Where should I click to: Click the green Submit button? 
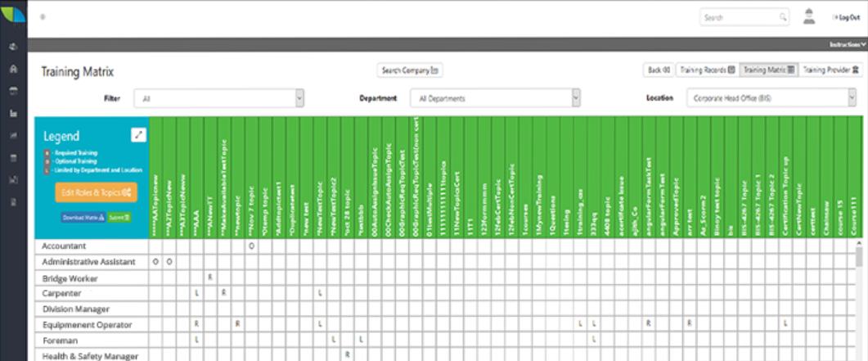[x=119, y=218]
